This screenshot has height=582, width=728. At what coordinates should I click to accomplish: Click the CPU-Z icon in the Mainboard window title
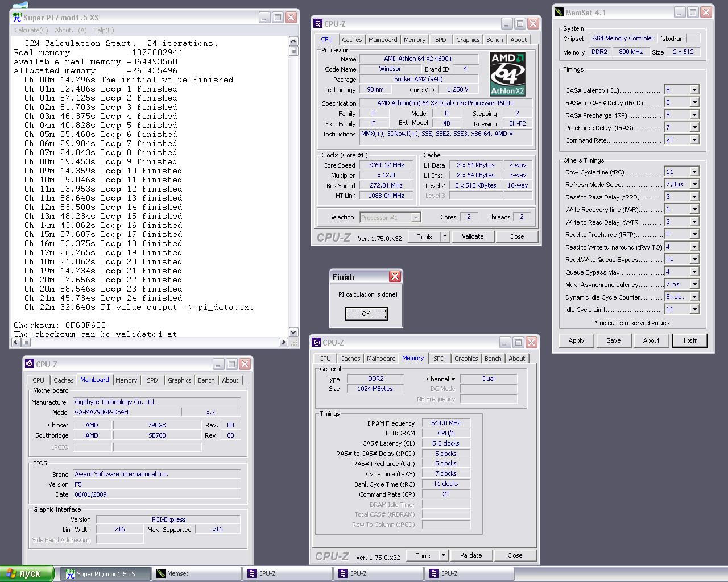(x=30, y=364)
